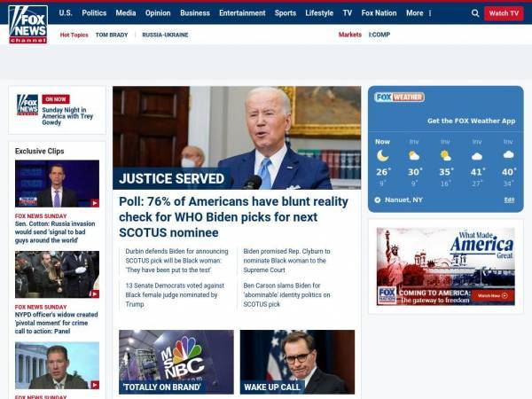Go to the Sports section
This screenshot has height=399, width=532.
click(286, 13)
